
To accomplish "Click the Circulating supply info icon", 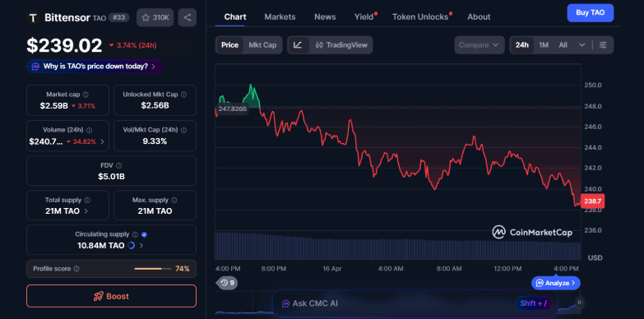I will 135,234.
